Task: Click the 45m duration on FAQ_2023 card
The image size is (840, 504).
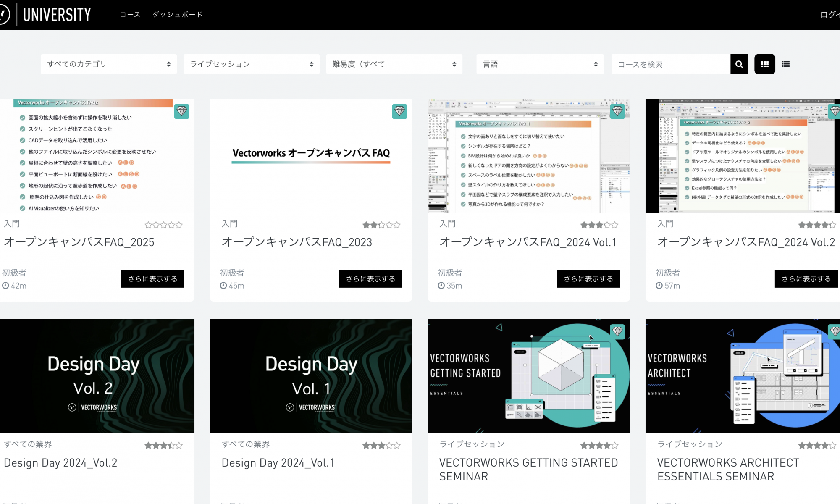Action: pyautogui.click(x=232, y=286)
